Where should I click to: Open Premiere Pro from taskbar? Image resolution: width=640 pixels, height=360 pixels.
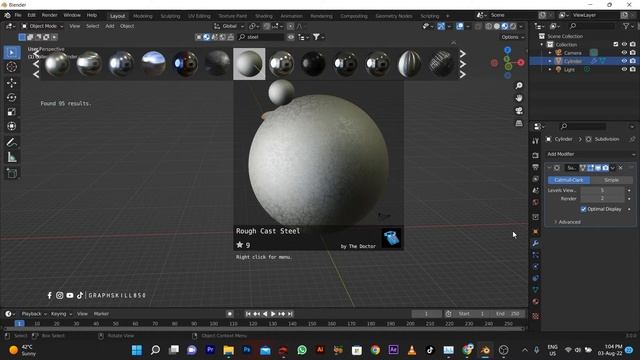(x=210, y=350)
